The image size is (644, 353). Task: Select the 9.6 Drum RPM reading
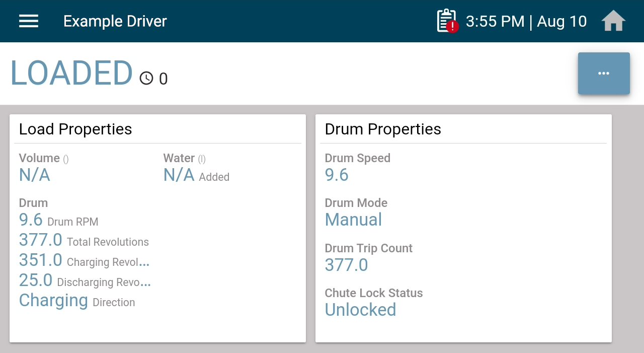pyautogui.click(x=59, y=220)
